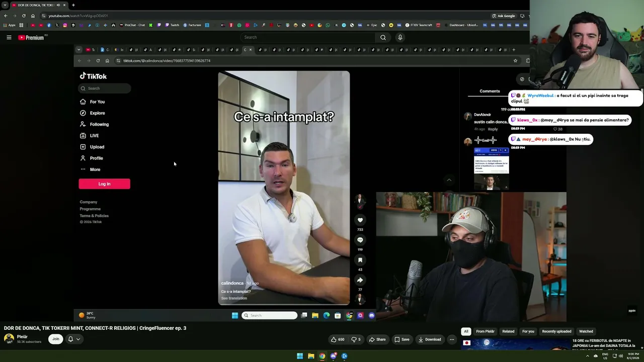Image resolution: width=644 pixels, height=362 pixels.
Task: Dislike the YouTube video
Action: tap(356, 339)
